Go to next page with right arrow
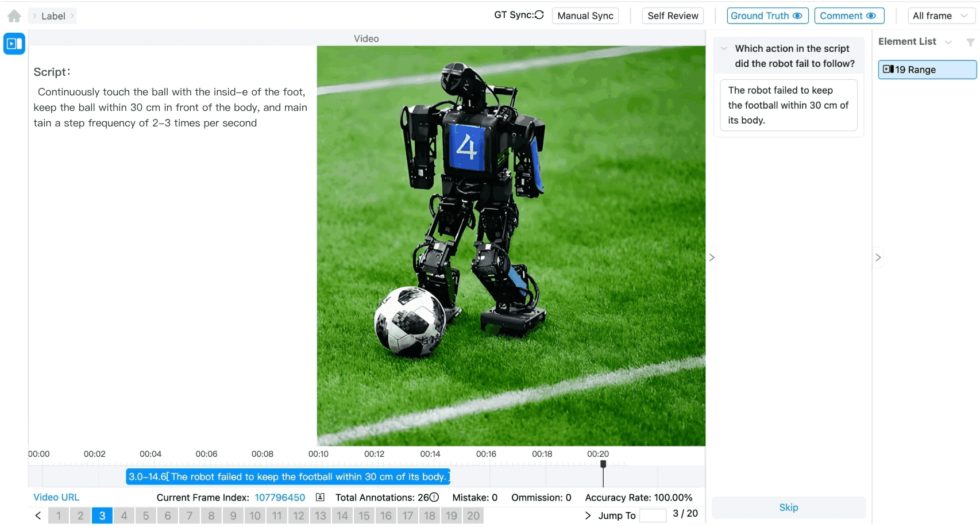Image resolution: width=980 pixels, height=527 pixels. (x=587, y=516)
